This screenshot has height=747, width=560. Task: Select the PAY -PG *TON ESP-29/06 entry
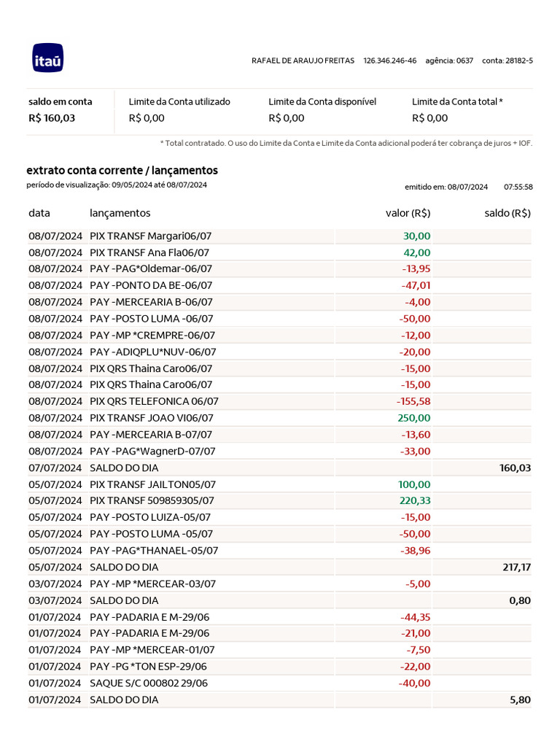click(x=148, y=666)
